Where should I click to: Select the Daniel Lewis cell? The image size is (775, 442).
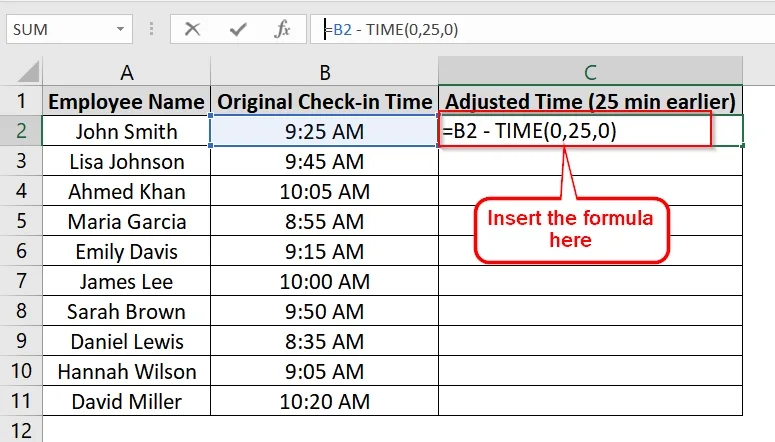pyautogui.click(x=127, y=341)
